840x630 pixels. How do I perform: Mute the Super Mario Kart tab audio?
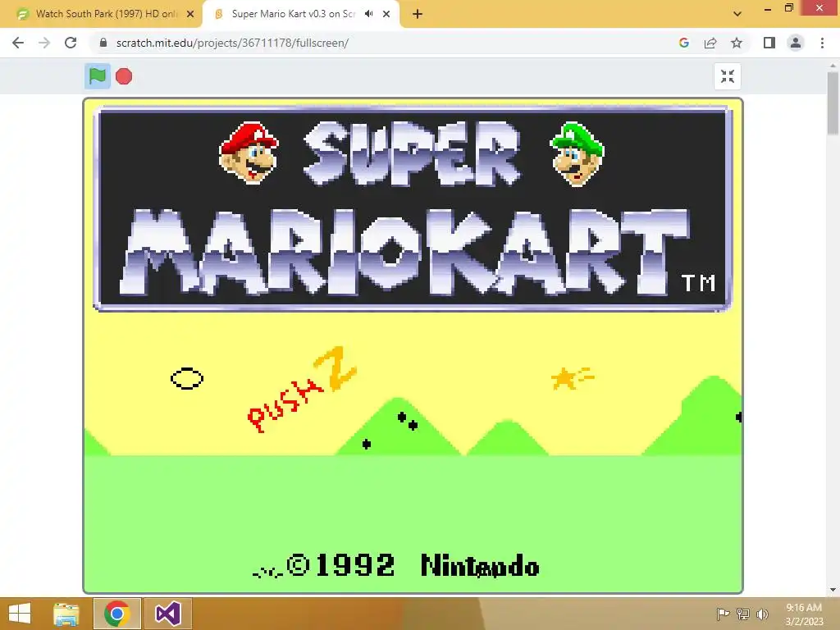[x=368, y=14]
